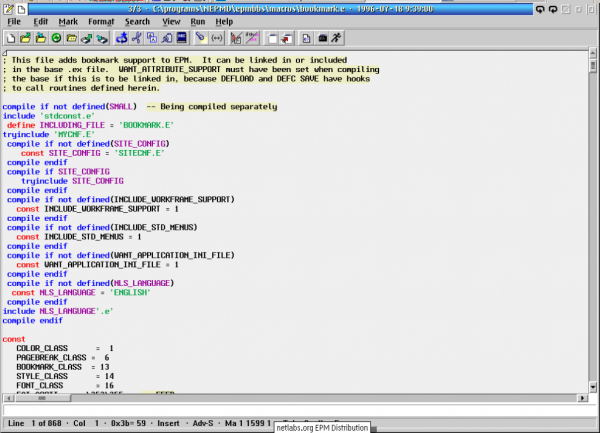Click the running man icon in toolbar

335,38
